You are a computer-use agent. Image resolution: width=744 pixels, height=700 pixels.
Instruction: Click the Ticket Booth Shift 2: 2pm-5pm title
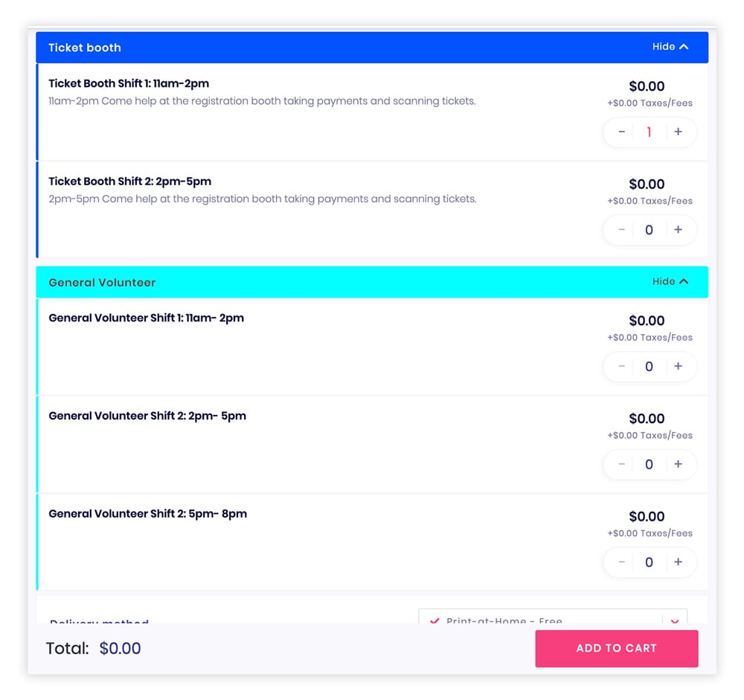click(x=130, y=182)
